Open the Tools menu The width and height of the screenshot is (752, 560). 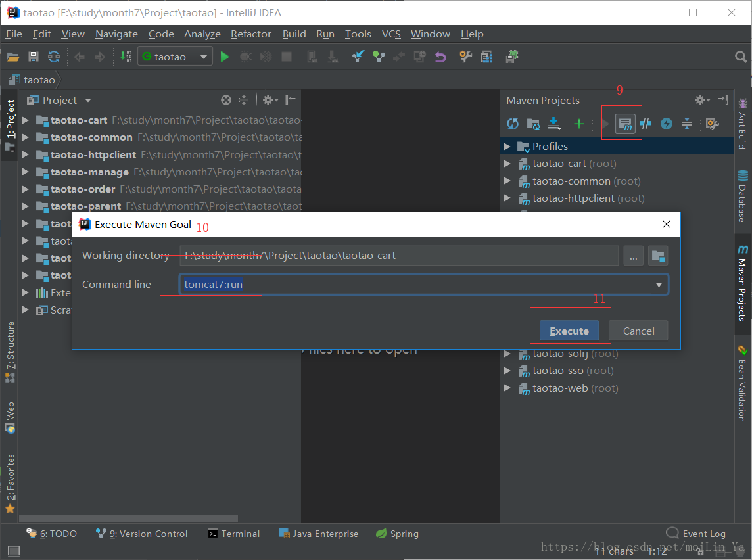pyautogui.click(x=358, y=34)
